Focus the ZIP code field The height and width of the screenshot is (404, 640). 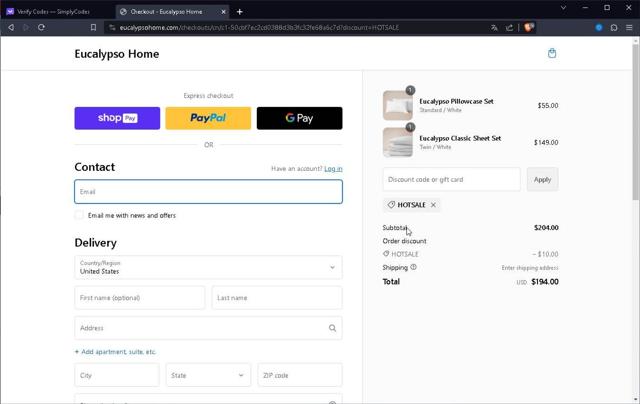tap(300, 375)
